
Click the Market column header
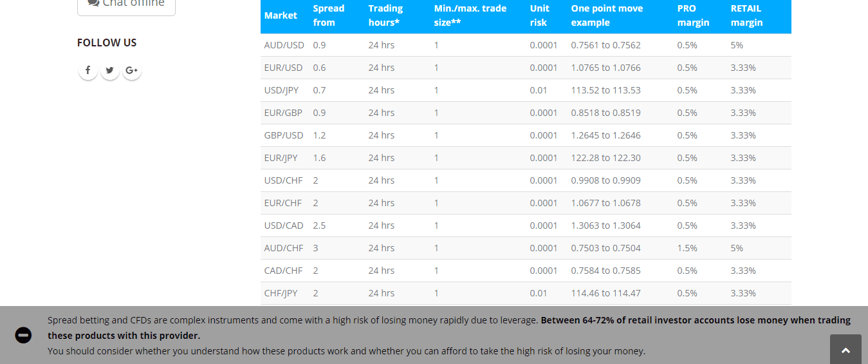coord(281,15)
